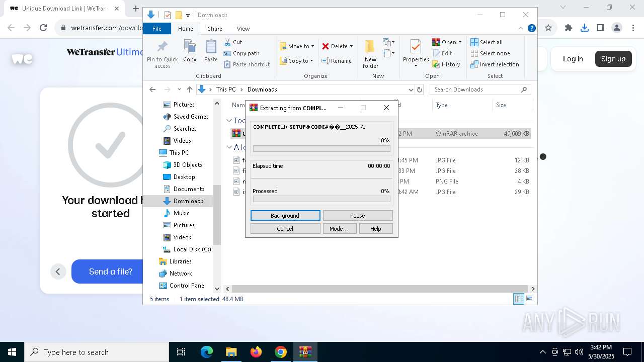The height and width of the screenshot is (362, 644).
Task: Switch to the View ribbon tab
Action: click(x=243, y=29)
